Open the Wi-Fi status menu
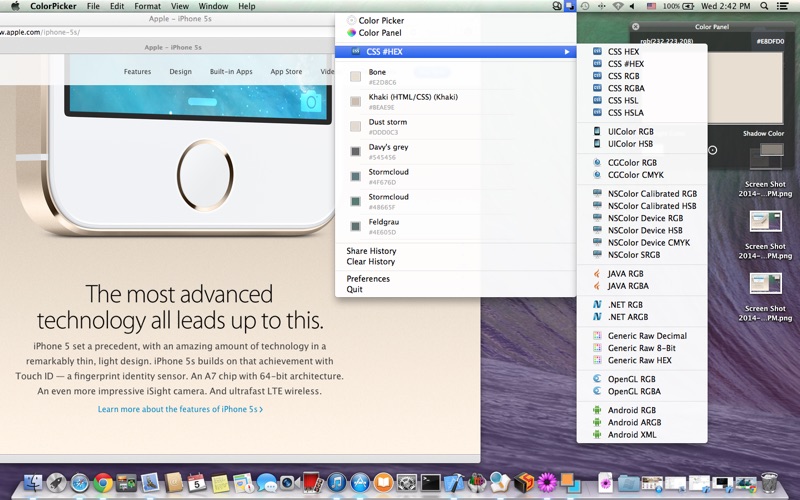The height and width of the screenshot is (500, 800). (617, 6)
